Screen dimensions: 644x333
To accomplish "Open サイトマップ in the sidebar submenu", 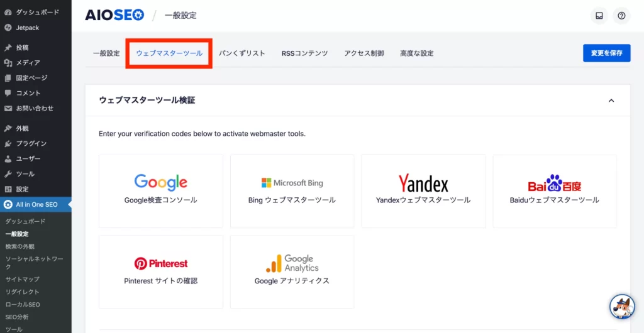I will point(22,279).
